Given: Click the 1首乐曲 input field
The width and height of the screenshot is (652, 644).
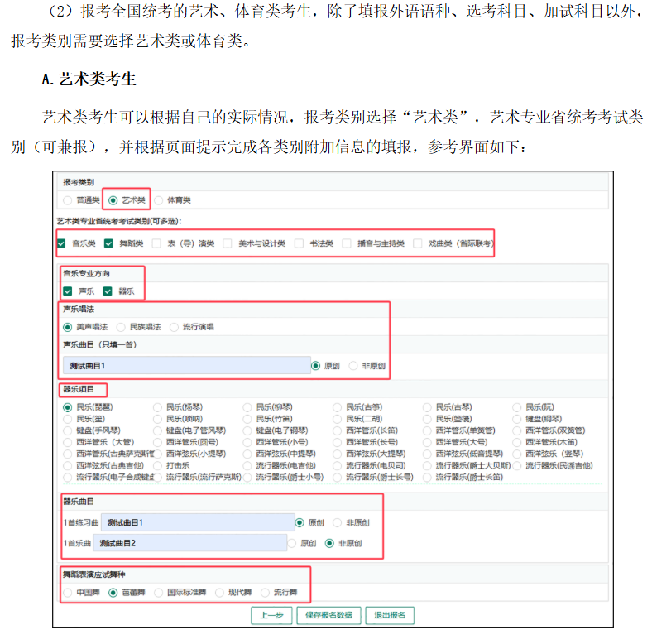Looking at the screenshot, I should coord(190,543).
